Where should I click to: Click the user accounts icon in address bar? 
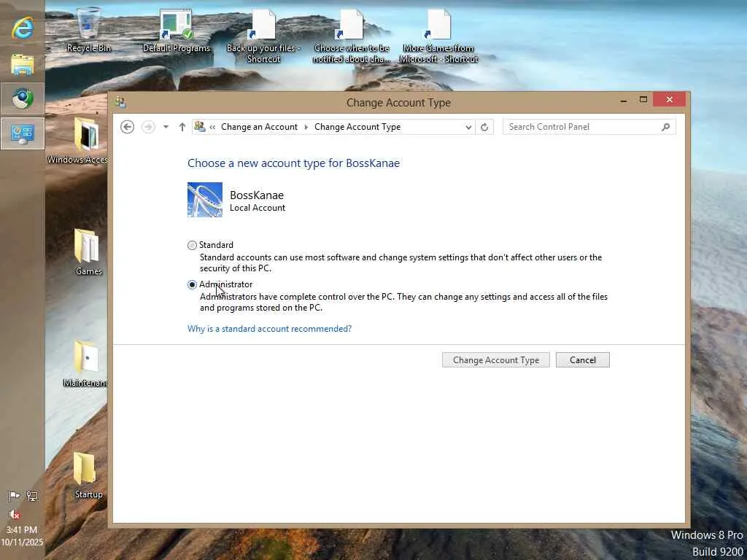(200, 127)
